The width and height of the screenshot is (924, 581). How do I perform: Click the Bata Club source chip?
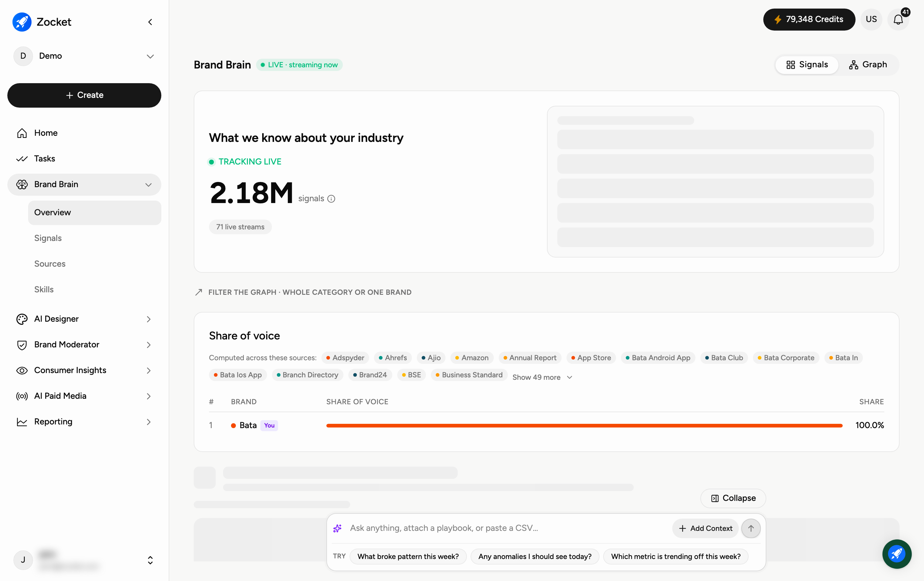click(x=724, y=358)
